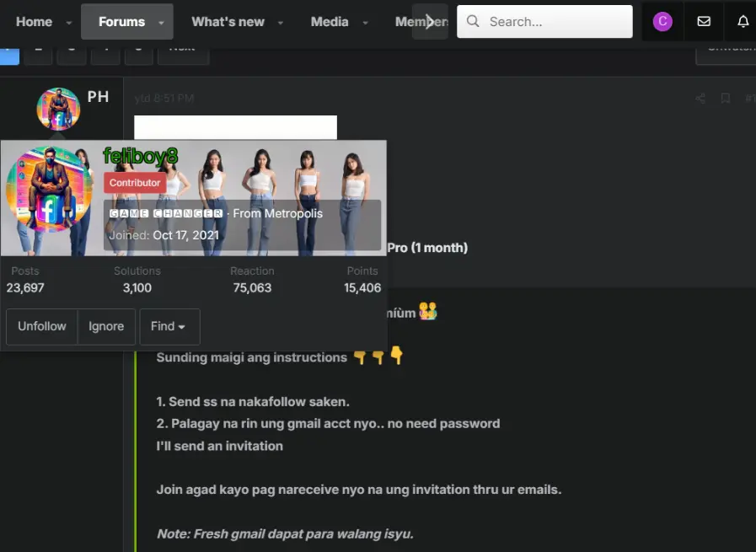Click the post timestamp 8:51 PM

pos(164,99)
